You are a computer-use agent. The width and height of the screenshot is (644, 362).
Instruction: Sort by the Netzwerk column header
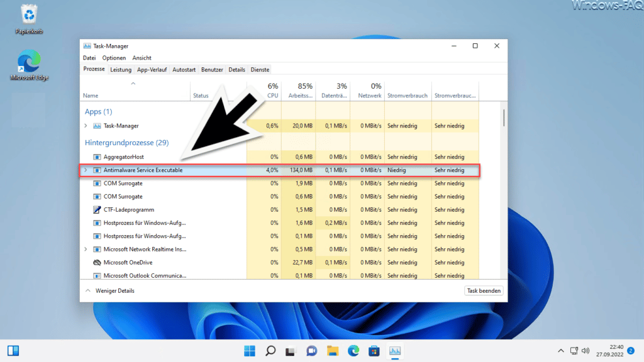(x=367, y=90)
